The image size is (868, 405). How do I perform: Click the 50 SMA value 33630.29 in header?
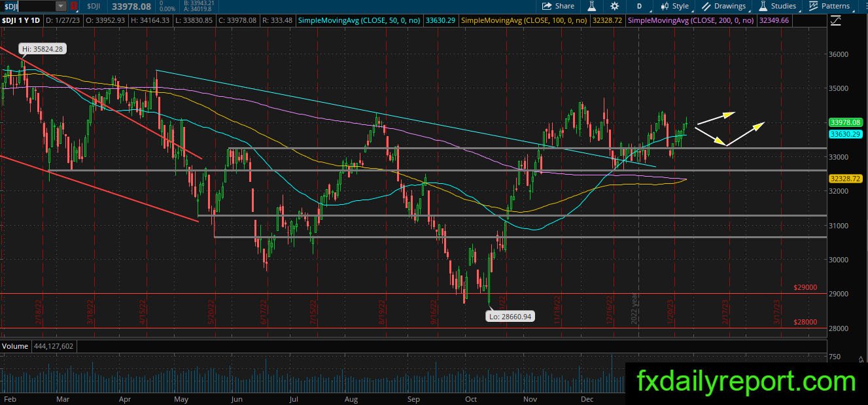[x=440, y=21]
